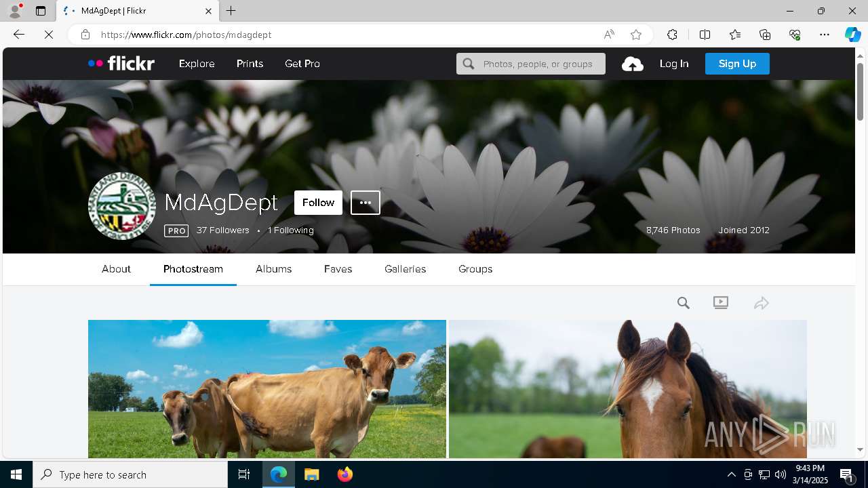Open the Faves tab

pos(338,269)
